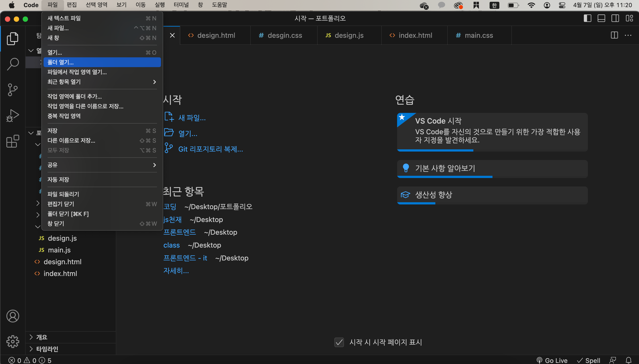Choose 새 창 from File menu
Screen dimensions: 639x364
point(102,38)
